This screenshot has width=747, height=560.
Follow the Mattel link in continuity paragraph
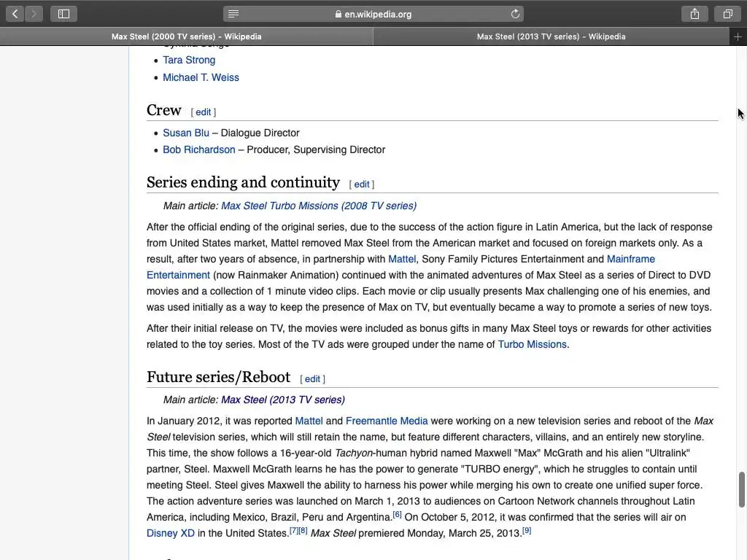click(x=402, y=259)
